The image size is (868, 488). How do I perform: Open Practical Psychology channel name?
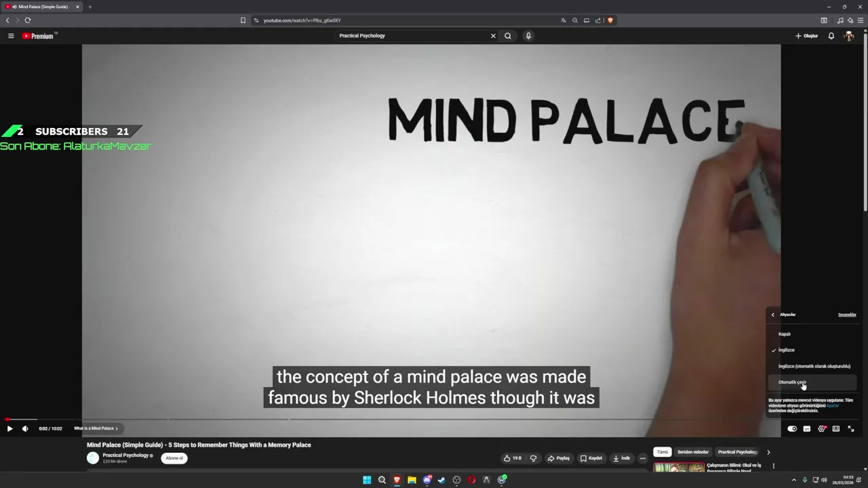pos(125,455)
